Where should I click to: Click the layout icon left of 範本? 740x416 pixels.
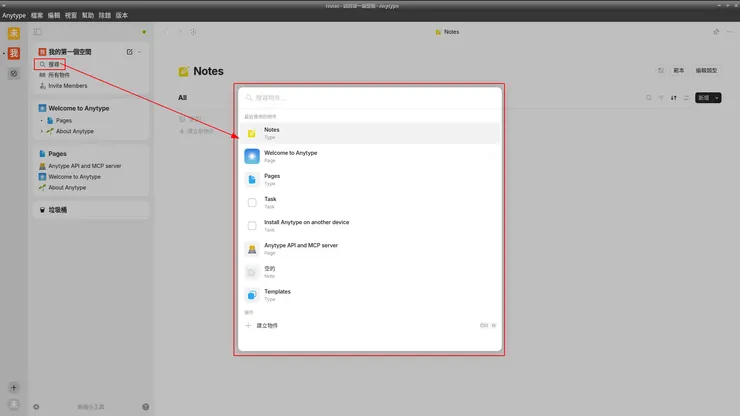pos(661,70)
